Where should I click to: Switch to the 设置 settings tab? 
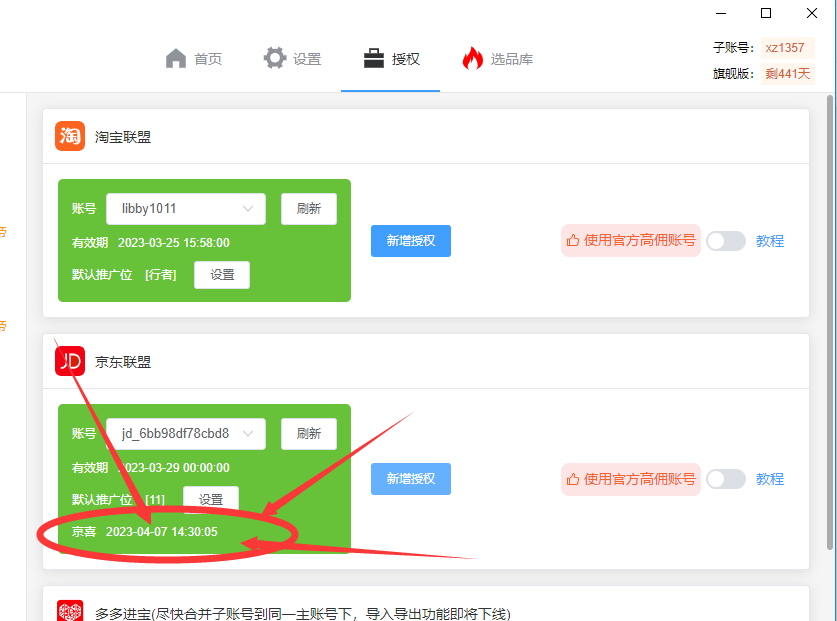[292, 58]
